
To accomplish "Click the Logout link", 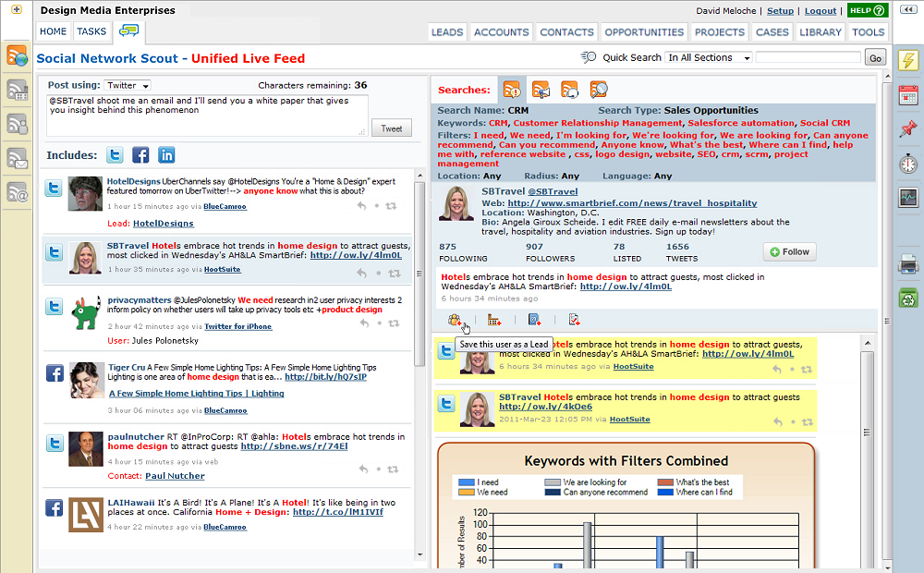I will click(x=821, y=10).
